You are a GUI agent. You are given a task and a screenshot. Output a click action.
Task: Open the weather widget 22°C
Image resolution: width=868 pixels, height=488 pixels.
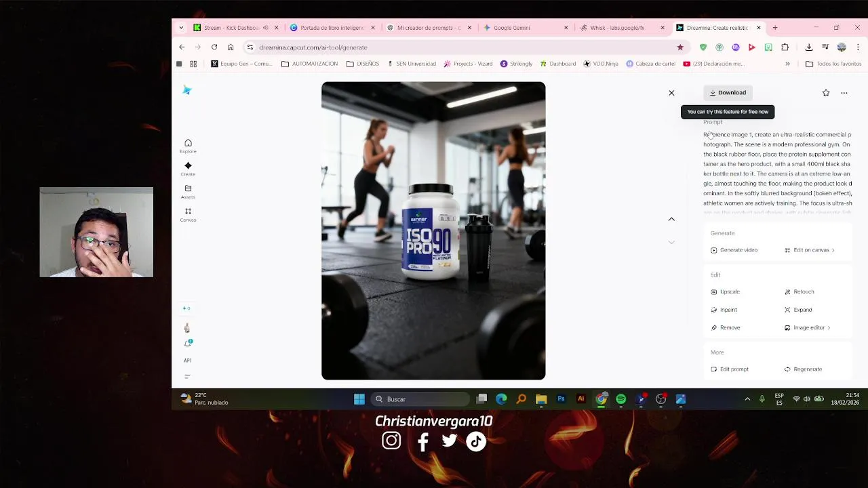(205, 399)
